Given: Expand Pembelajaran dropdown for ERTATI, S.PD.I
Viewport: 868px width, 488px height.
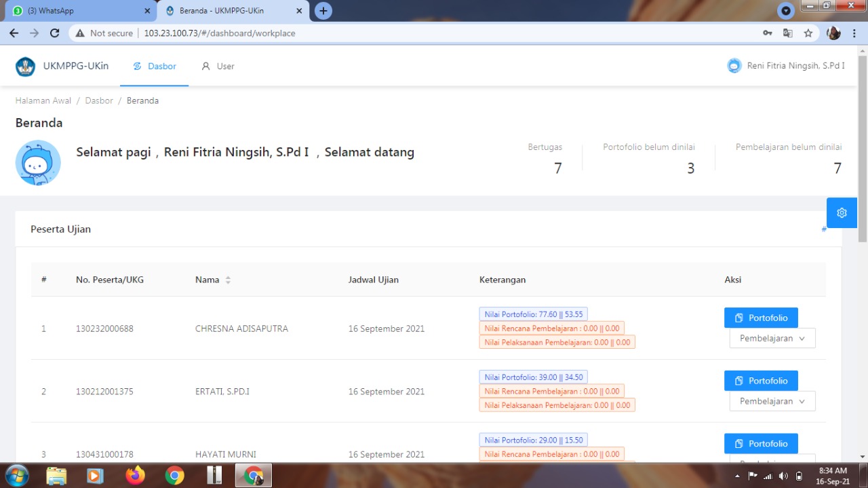Looking at the screenshot, I should 772,401.
